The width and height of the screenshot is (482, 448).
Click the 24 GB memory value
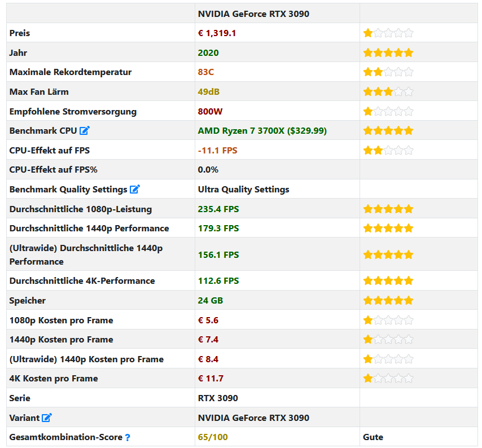(x=211, y=300)
